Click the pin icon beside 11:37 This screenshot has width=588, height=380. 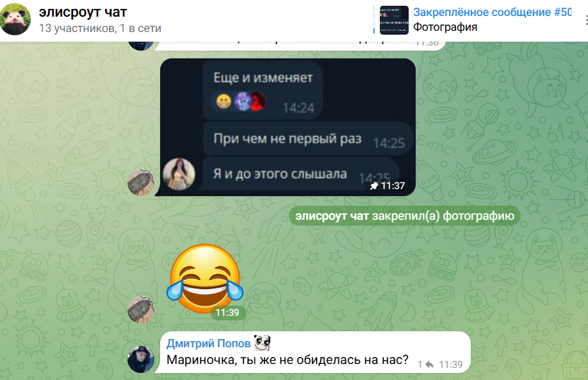click(x=374, y=186)
